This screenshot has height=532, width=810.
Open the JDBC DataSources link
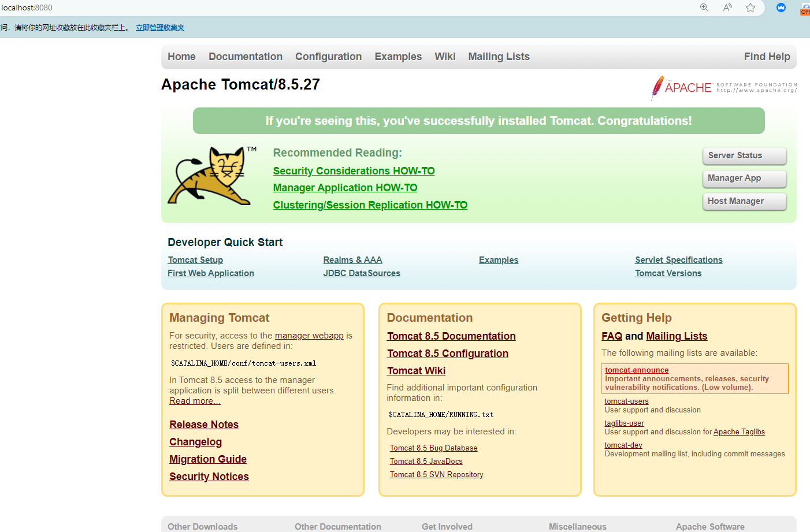click(x=362, y=273)
